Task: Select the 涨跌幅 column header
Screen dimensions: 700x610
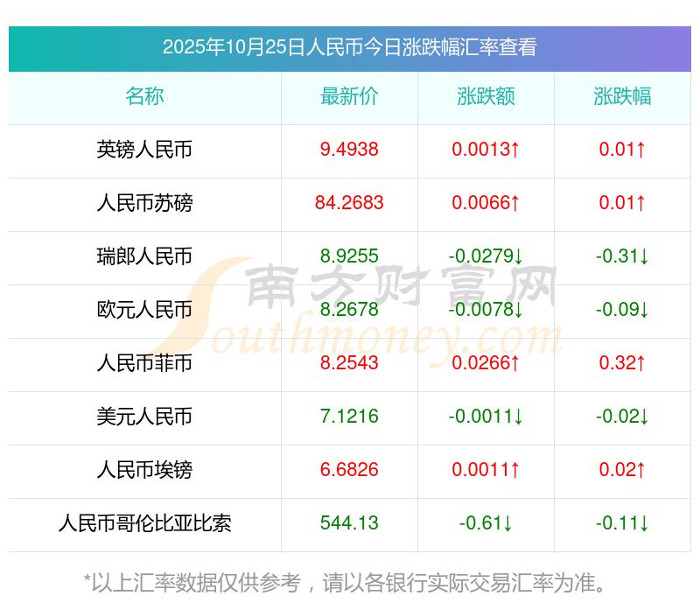Action: (x=622, y=96)
